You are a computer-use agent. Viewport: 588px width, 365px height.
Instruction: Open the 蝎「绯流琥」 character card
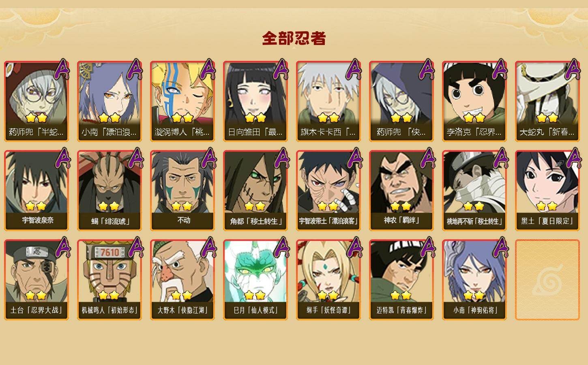(109, 190)
